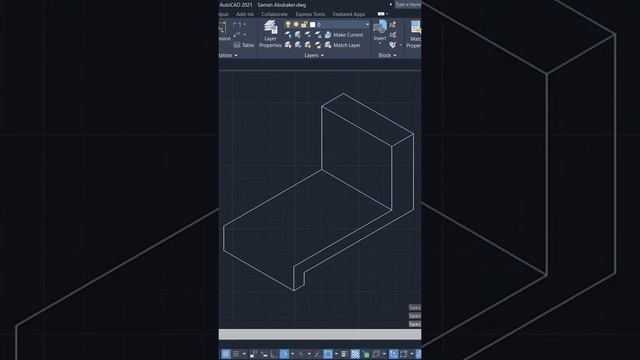Click object snap tracking icon in status bar

pyautogui.click(x=318, y=354)
